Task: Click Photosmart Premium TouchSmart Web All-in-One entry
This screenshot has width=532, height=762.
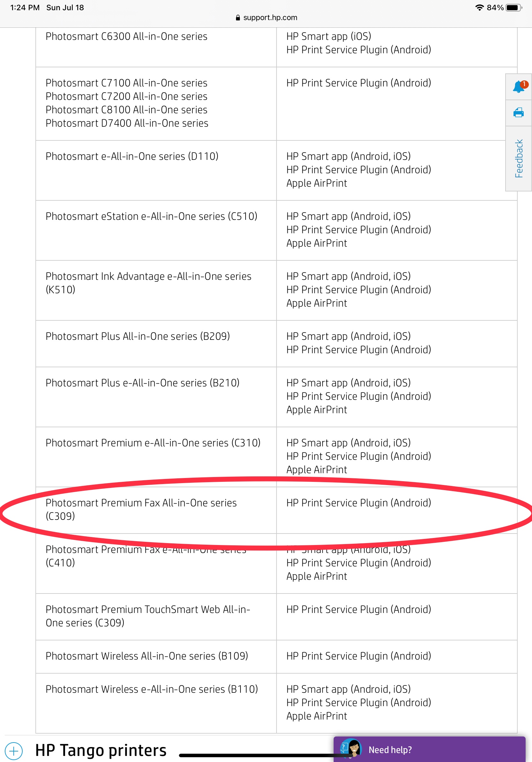Action: pyautogui.click(x=148, y=616)
